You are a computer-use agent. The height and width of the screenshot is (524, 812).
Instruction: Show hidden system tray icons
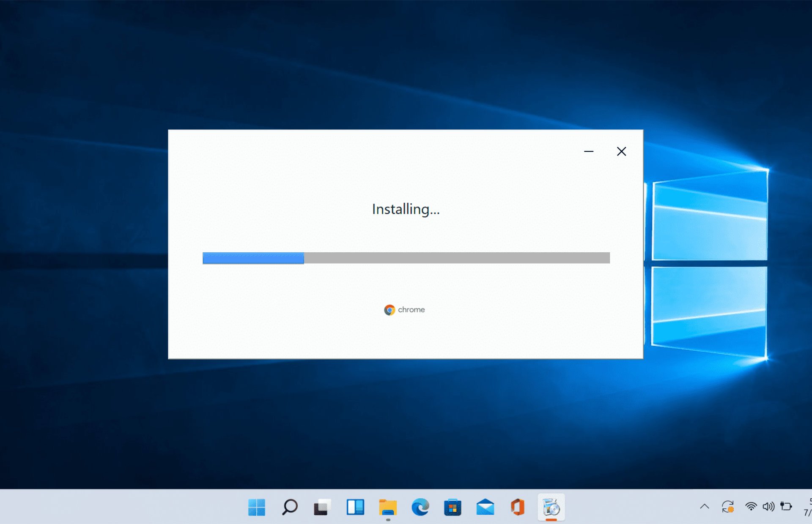[x=705, y=506]
